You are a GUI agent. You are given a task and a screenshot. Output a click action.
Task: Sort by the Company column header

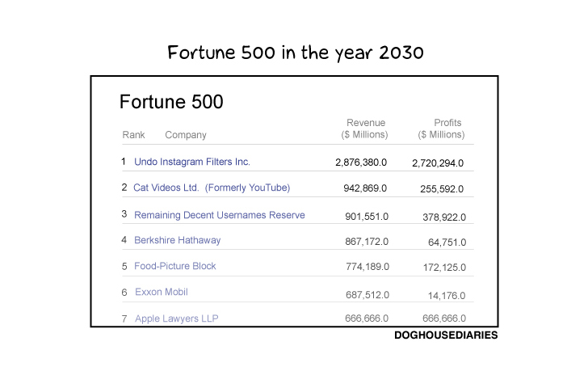186,135
